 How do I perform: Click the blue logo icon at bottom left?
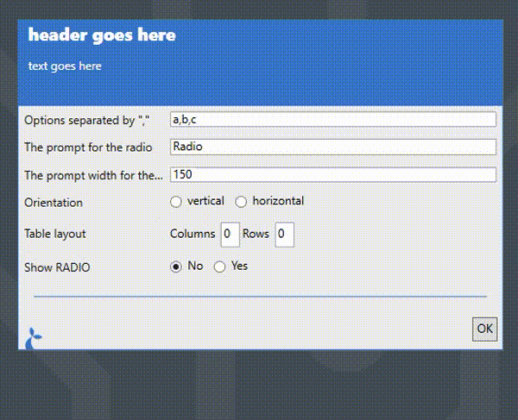pyautogui.click(x=34, y=338)
